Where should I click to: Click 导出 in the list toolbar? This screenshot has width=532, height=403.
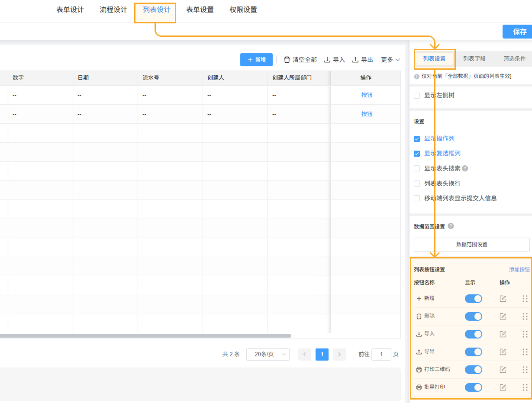tap(363, 60)
